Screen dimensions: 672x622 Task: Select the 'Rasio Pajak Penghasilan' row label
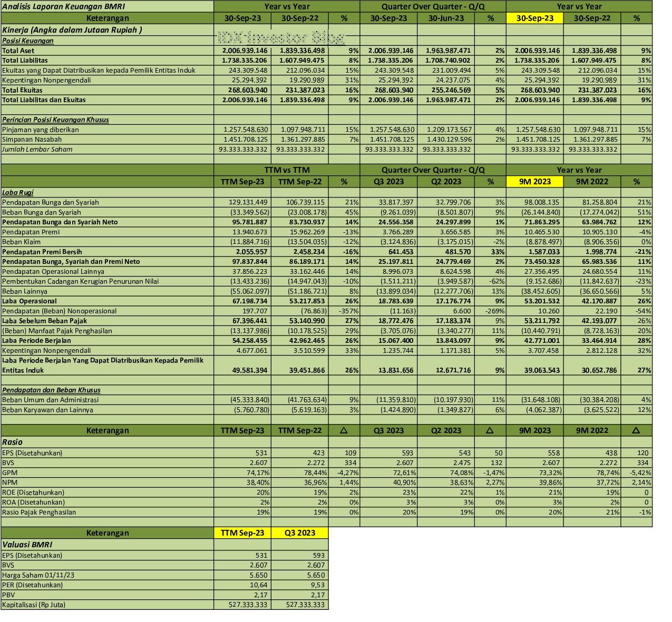39,512
